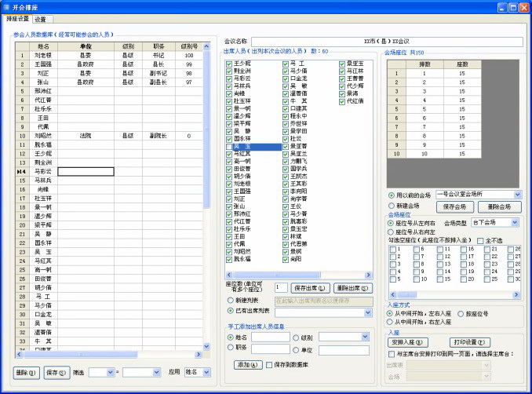Image resolution: width=532 pixels, height=394 pixels.
Task: Click the 删除出席 button
Action: click(x=353, y=288)
